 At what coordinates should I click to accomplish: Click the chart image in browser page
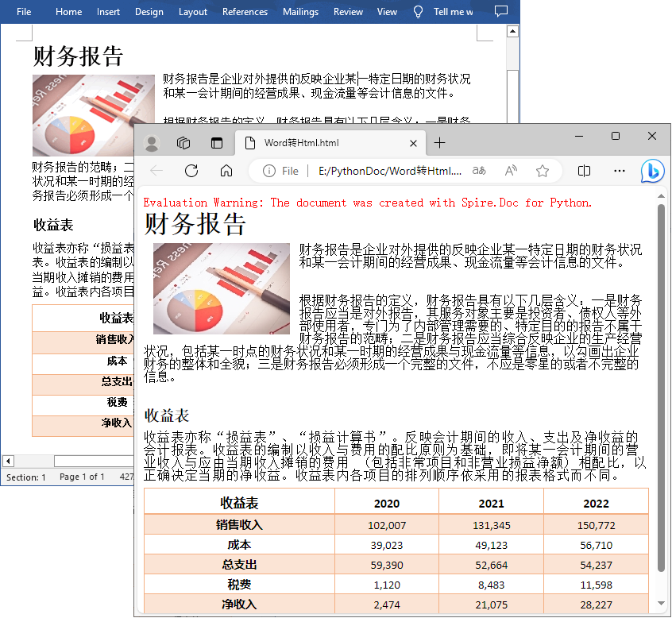pos(222,288)
